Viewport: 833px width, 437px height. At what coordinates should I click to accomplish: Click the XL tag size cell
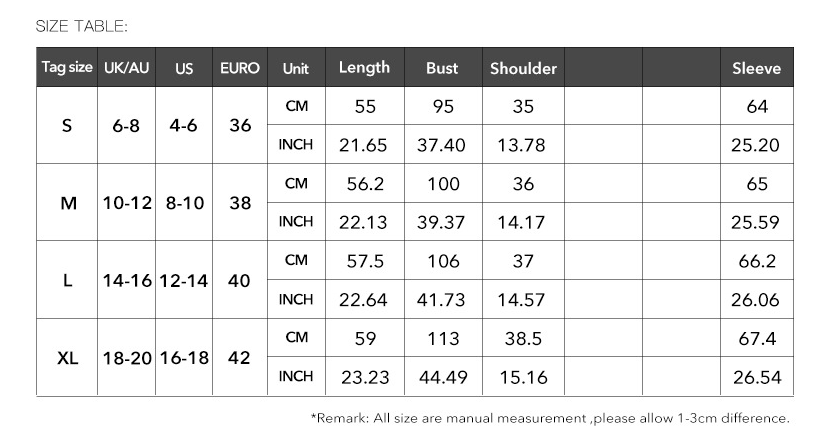point(67,357)
